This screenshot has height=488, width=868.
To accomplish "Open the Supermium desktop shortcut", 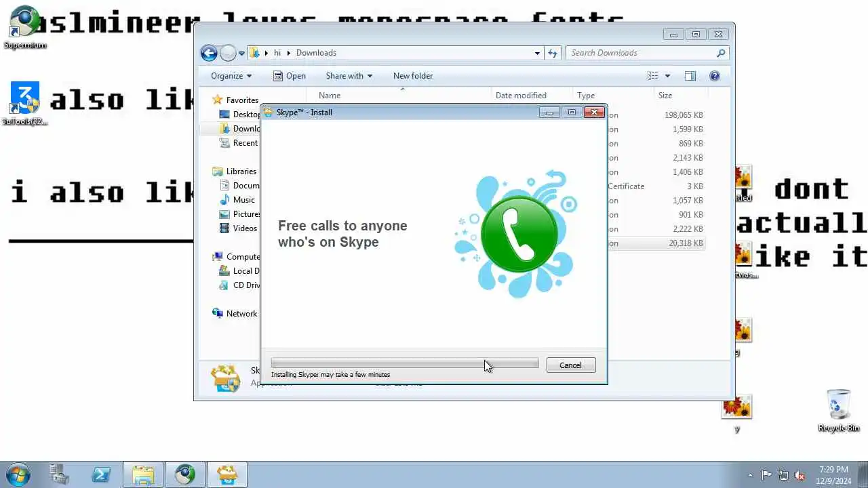I will click(x=25, y=27).
